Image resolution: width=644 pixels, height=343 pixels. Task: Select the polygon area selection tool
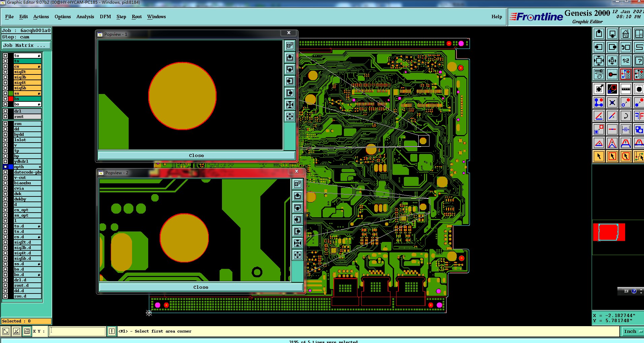tap(626, 156)
